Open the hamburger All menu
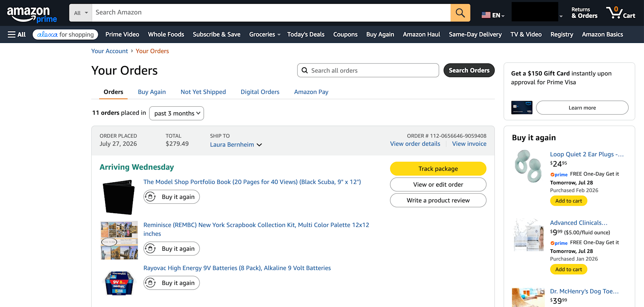Viewport: 644px width, 307px height. [17, 34]
